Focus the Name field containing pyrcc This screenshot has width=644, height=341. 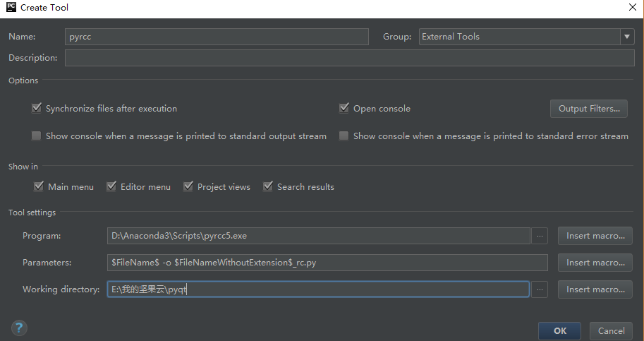217,37
